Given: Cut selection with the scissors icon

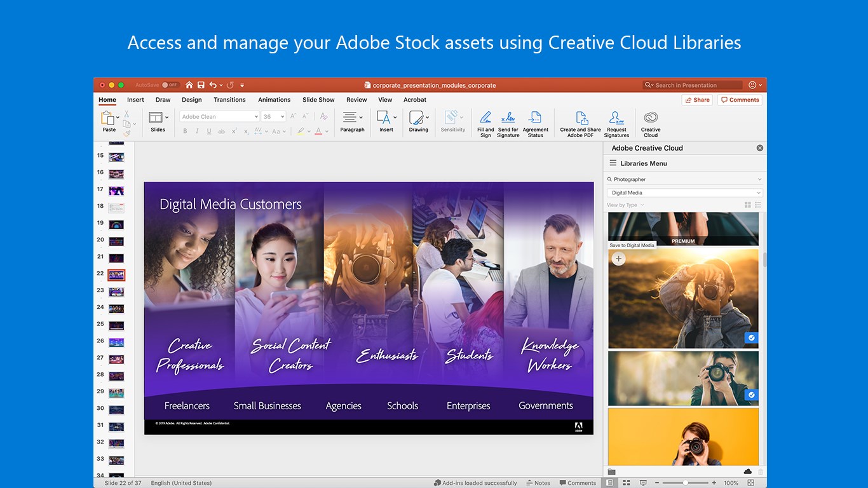Looking at the screenshot, I should tap(126, 114).
